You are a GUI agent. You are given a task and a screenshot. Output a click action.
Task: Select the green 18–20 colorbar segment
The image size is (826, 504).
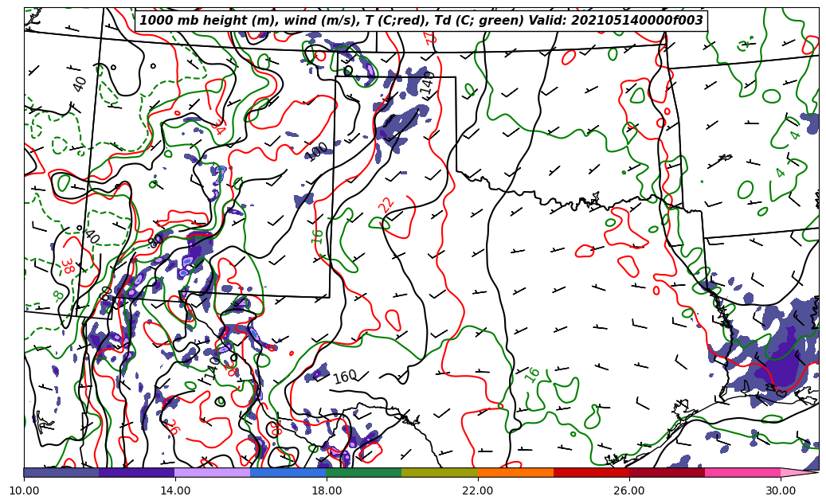point(363,472)
